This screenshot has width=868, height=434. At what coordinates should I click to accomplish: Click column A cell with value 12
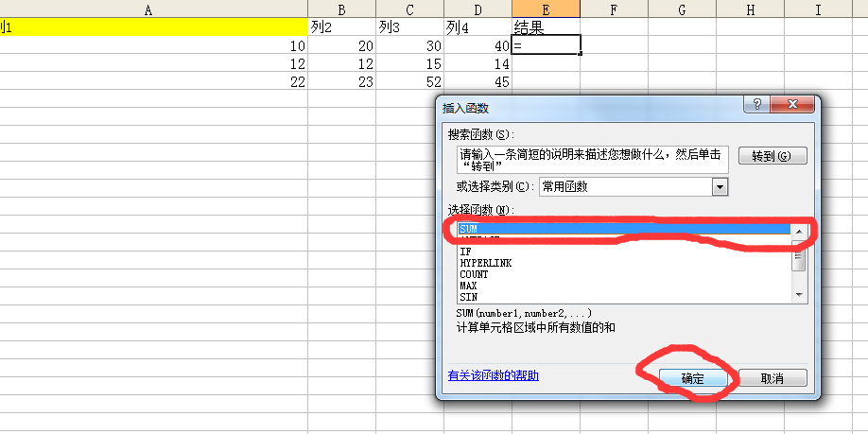(154, 63)
